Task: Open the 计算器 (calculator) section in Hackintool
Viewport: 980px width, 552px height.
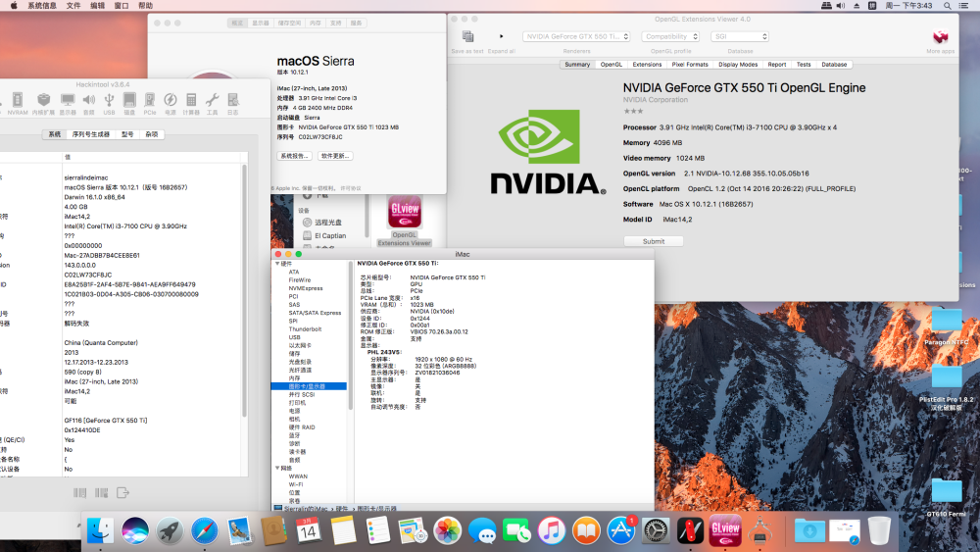Action: (x=191, y=103)
